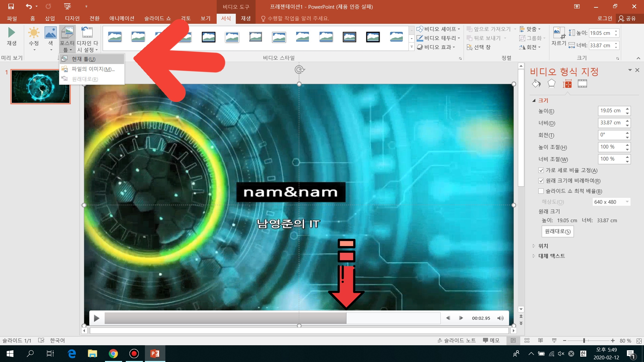Image resolution: width=644 pixels, height=362 pixels.
Task: Toggle relative to original size checkbox
Action: point(541,181)
